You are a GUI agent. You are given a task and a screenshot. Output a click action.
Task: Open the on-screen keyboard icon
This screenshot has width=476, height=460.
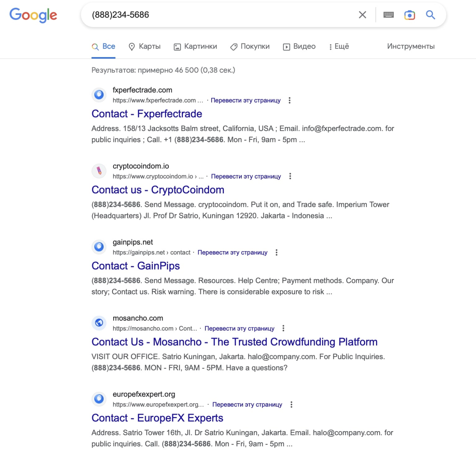(x=388, y=15)
